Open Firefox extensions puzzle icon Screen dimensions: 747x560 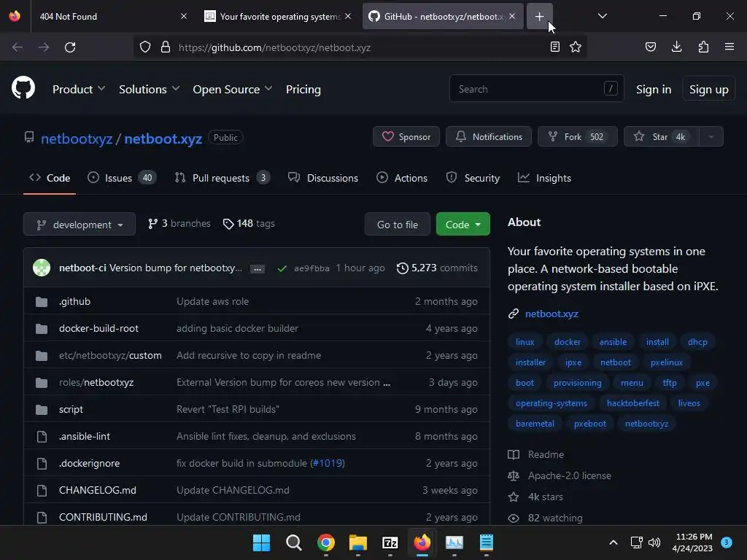point(703,47)
